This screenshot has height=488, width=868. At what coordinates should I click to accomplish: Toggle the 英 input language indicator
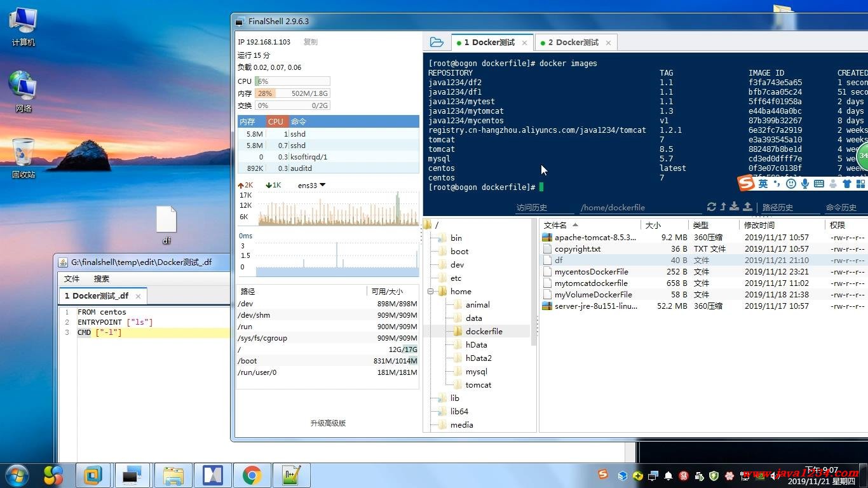point(763,184)
